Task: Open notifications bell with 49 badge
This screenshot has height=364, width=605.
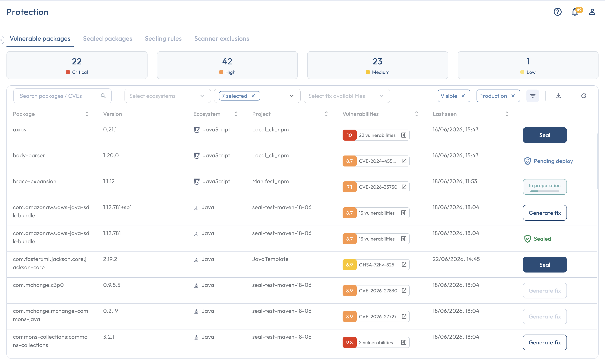Action: (576, 12)
